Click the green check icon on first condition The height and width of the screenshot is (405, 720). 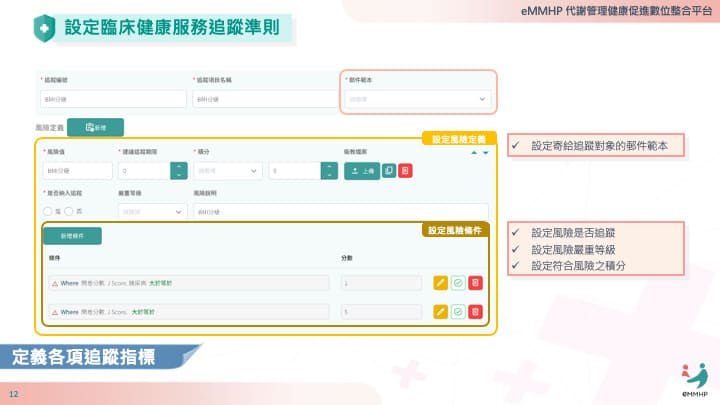click(x=458, y=283)
